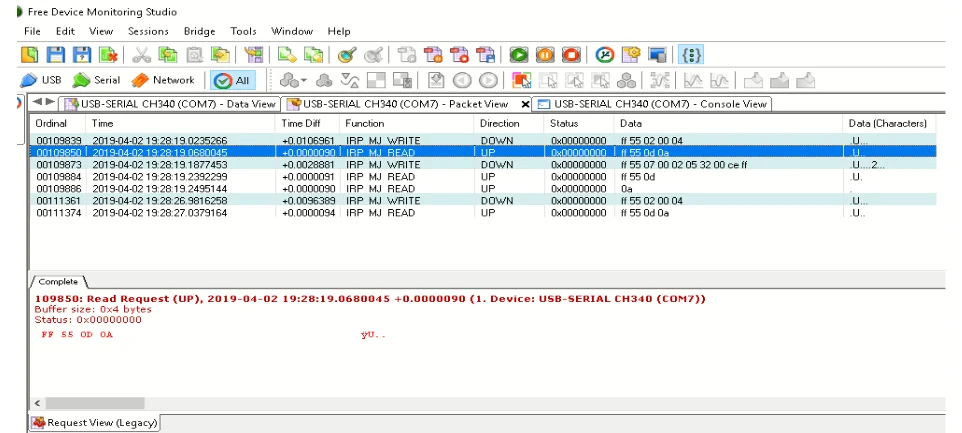Click the record-with-stop document icon
This screenshot has width=962, height=433.
(x=459, y=55)
